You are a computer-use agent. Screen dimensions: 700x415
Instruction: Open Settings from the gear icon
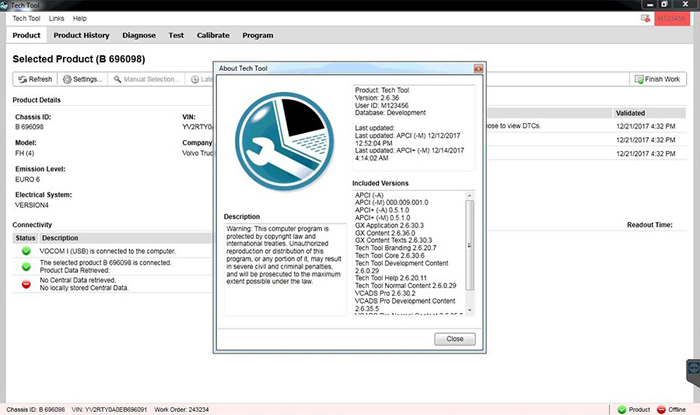67,79
